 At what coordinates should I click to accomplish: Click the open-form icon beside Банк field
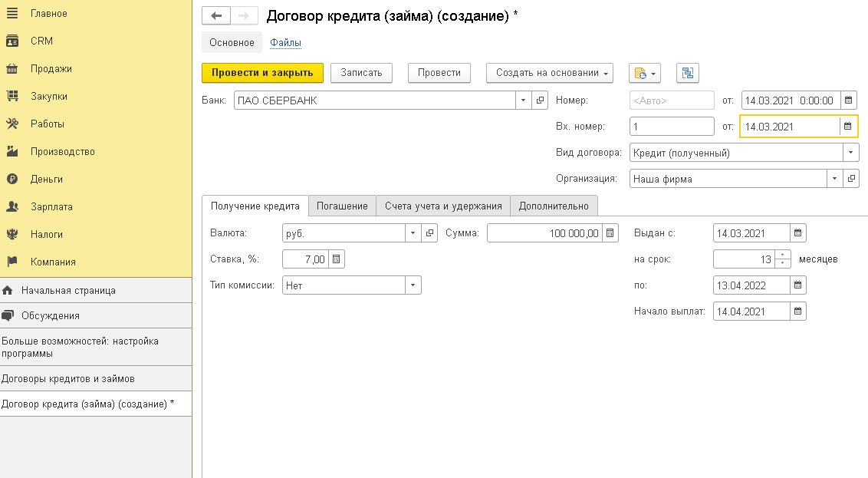tap(540, 101)
